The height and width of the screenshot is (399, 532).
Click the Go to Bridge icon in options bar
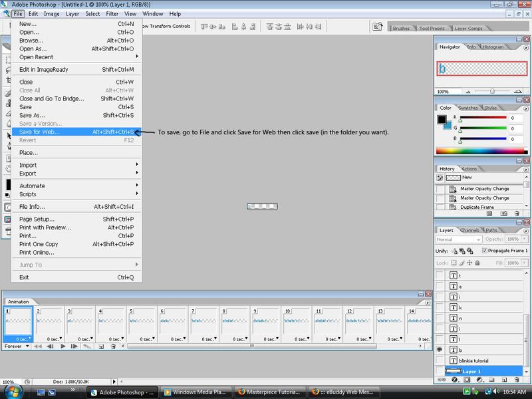pos(377,27)
